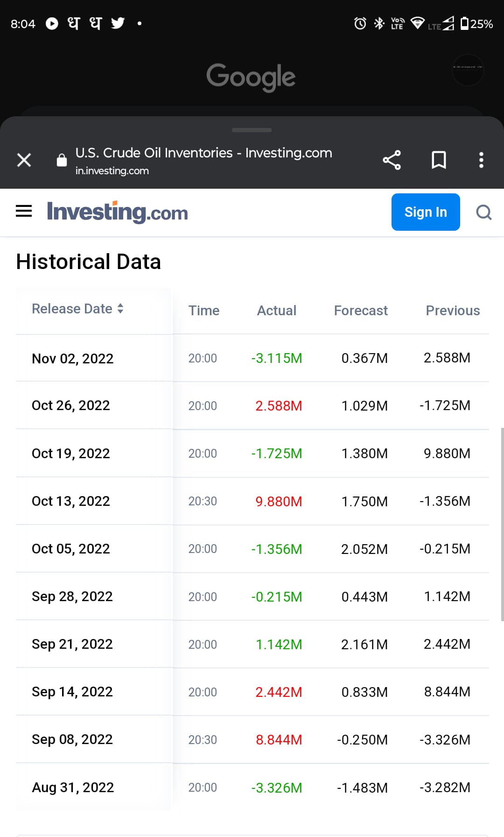Image resolution: width=504 pixels, height=837 pixels.
Task: Select forecast value -0.250M
Action: pos(362,740)
